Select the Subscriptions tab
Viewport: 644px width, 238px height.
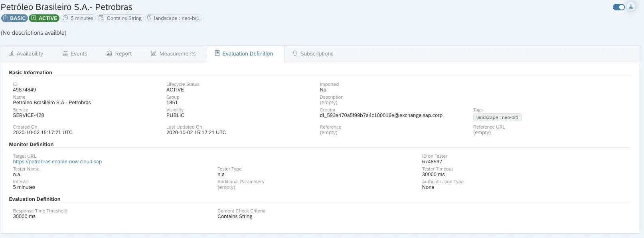click(316, 54)
